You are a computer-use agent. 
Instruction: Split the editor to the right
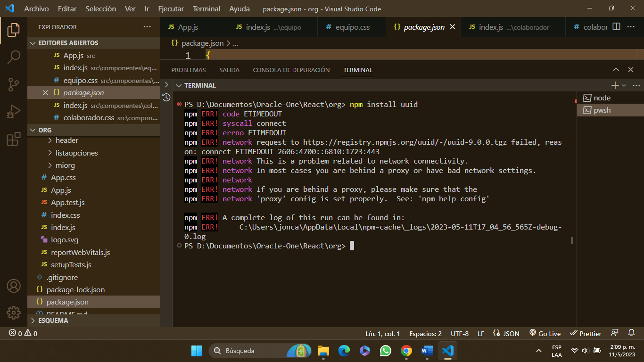(616, 27)
